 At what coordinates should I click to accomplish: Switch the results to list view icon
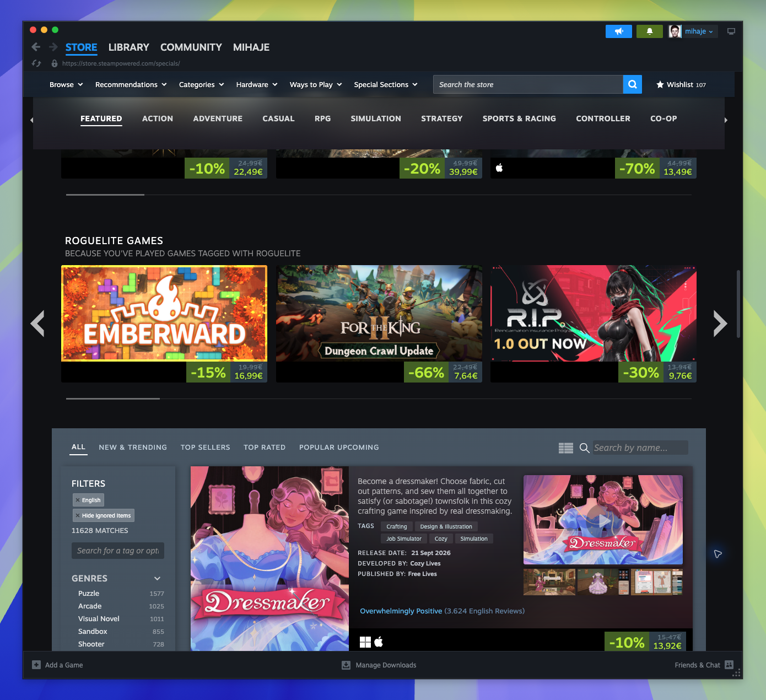[566, 448]
